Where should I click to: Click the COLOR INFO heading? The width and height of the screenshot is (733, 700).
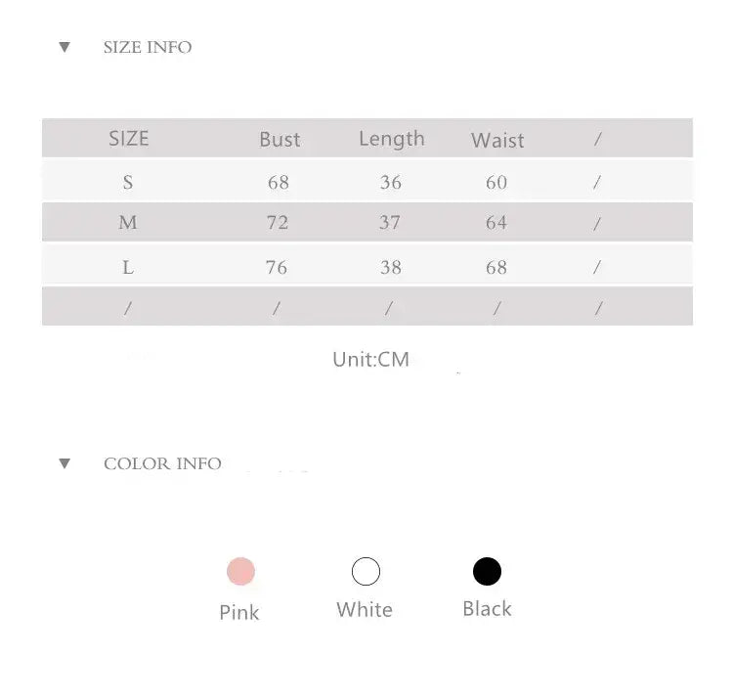pyautogui.click(x=162, y=463)
